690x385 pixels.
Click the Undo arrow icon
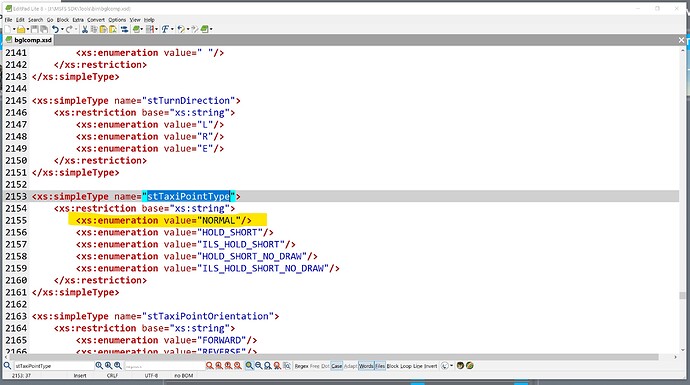point(55,29)
